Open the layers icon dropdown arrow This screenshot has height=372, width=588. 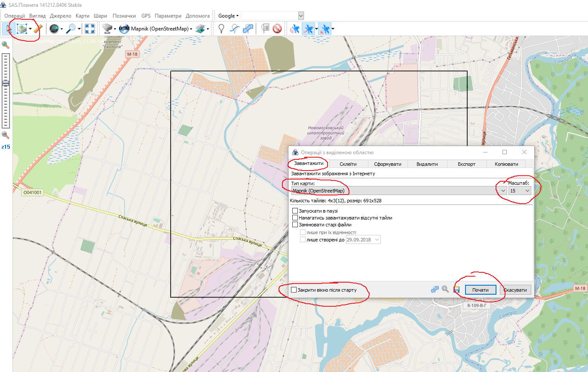click(208, 29)
